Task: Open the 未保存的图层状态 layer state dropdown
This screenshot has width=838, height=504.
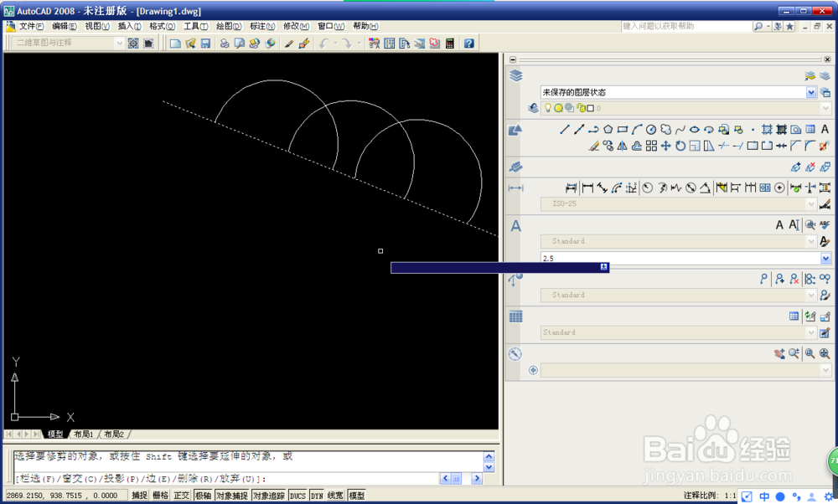Action: 811,92
